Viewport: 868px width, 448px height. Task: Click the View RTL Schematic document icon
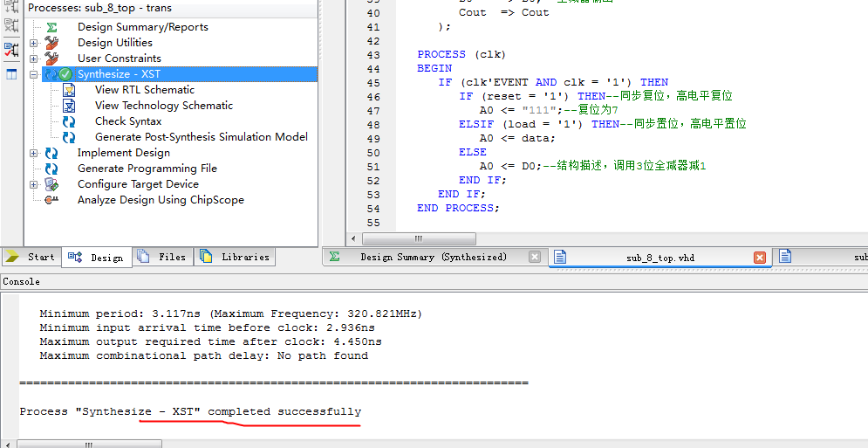tap(69, 90)
